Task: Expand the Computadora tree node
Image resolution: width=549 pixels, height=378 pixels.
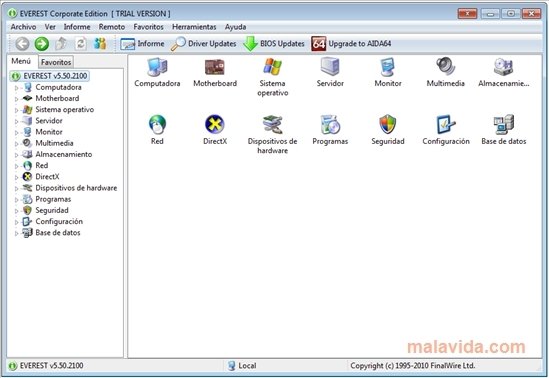Action: click(x=16, y=88)
